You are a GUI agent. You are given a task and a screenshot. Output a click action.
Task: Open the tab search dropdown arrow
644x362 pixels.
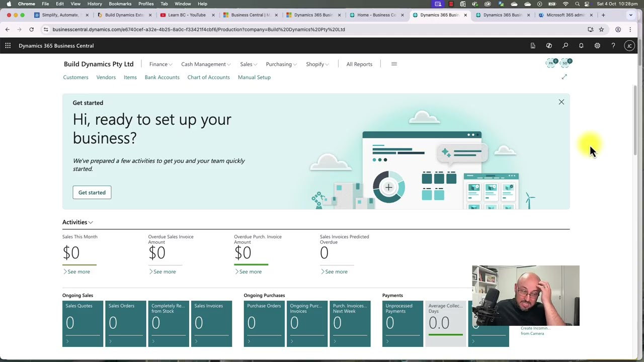(631, 15)
